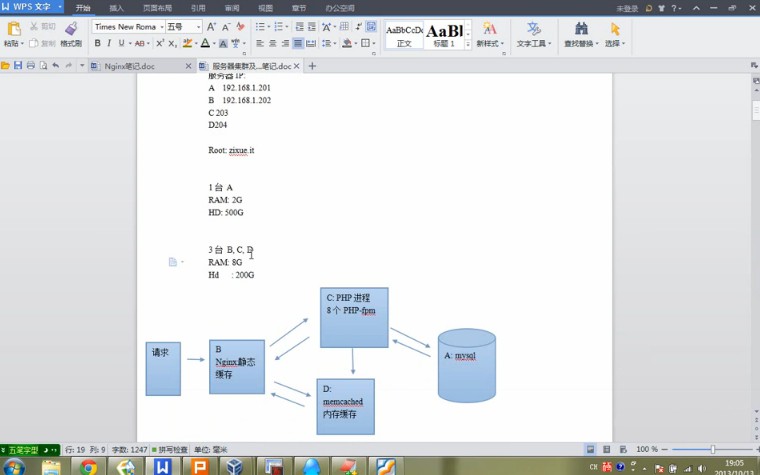Viewport: 760px width, 475px height.
Task: Toggle italic formatting
Action: click(109, 43)
